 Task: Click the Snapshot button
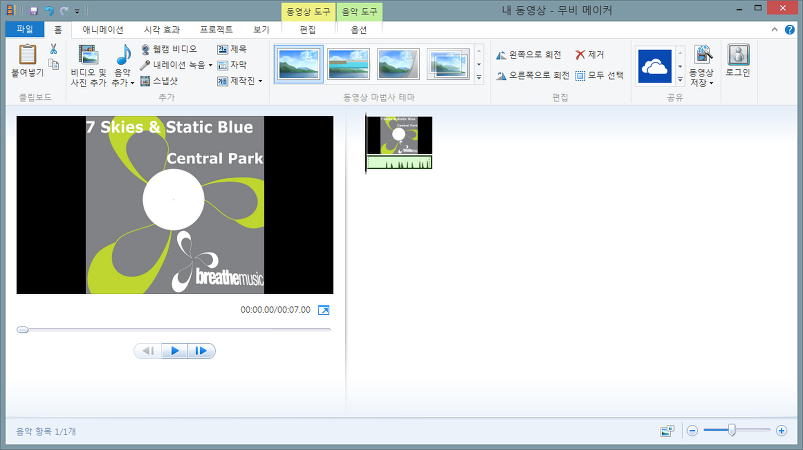point(159,81)
